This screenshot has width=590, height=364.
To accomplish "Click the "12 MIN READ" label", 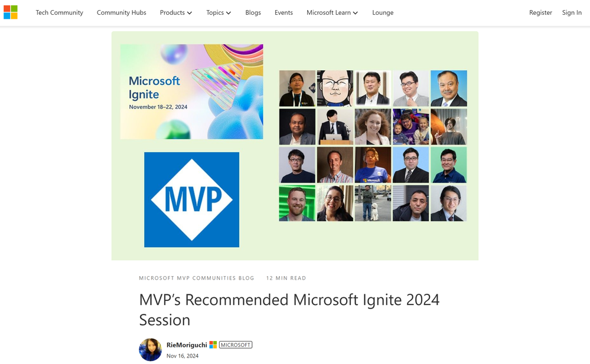I will pyautogui.click(x=286, y=278).
